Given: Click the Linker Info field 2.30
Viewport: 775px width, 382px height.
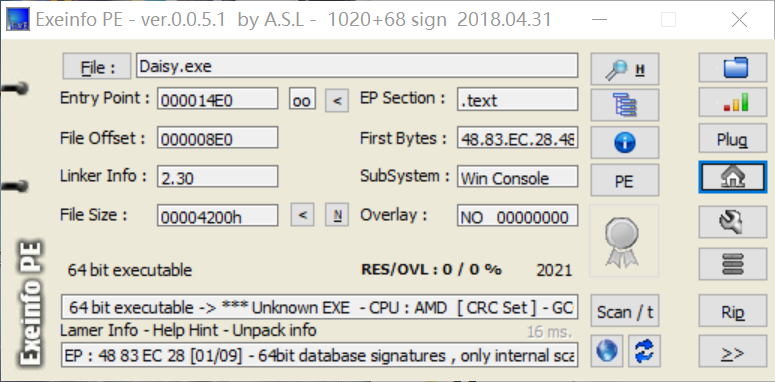Looking at the screenshot, I should [x=217, y=176].
